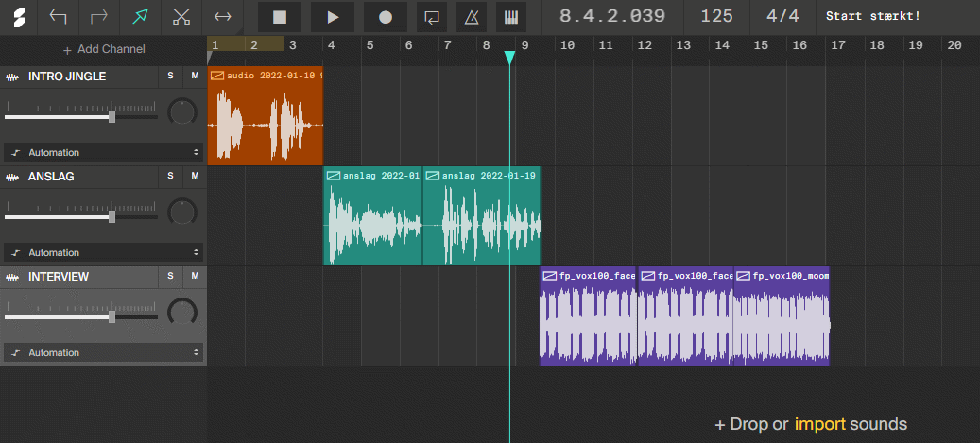Toggle loop playback icon

click(432, 17)
